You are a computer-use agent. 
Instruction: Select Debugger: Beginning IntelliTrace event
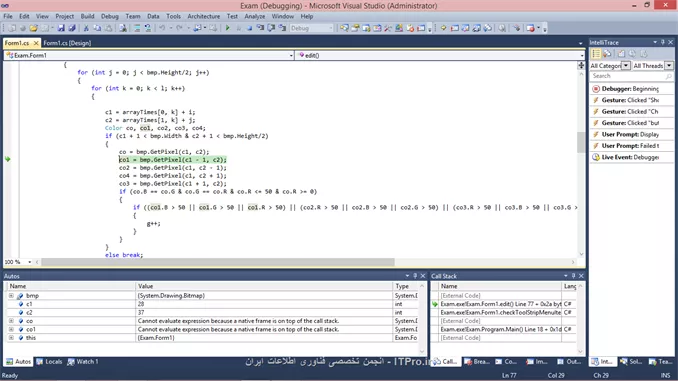pos(631,89)
